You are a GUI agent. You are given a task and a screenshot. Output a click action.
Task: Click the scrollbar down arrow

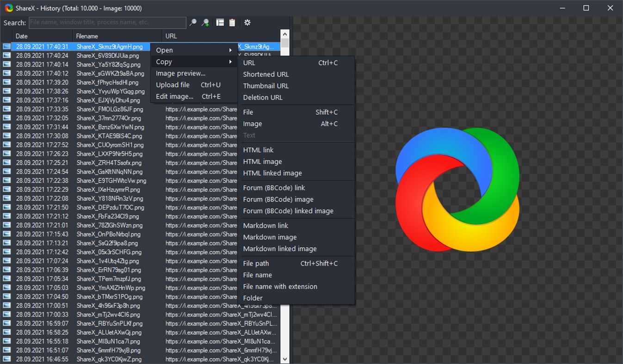(284, 358)
